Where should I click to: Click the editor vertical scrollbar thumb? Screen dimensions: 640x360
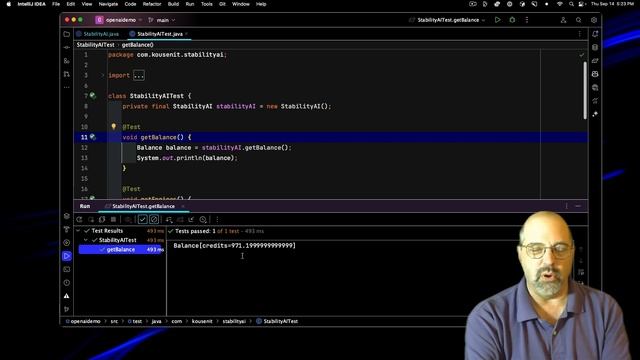(585, 90)
